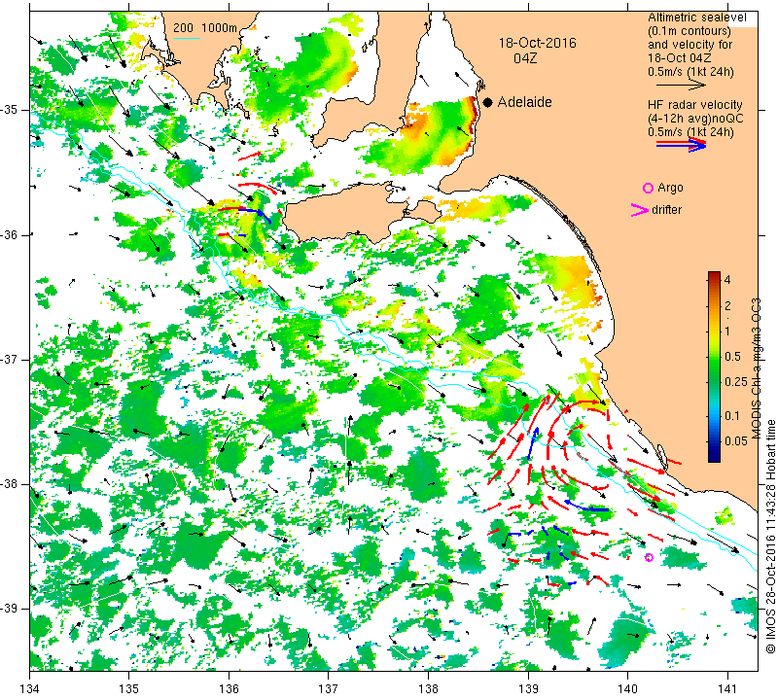Image resolution: width=778 pixels, height=700 pixels.
Task: Click the '-39' latitude axis label
Action: 11,609
